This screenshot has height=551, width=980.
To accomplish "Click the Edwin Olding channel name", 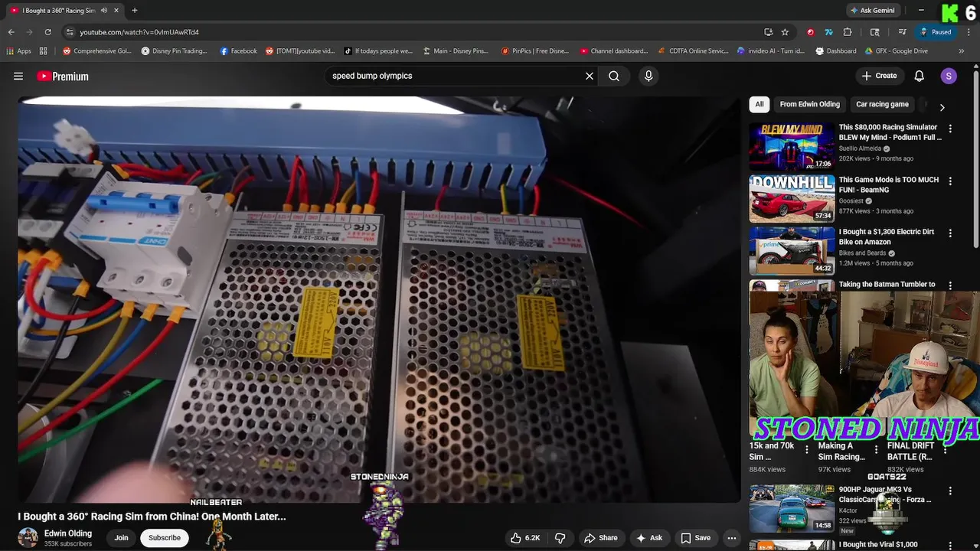I will 68,533.
